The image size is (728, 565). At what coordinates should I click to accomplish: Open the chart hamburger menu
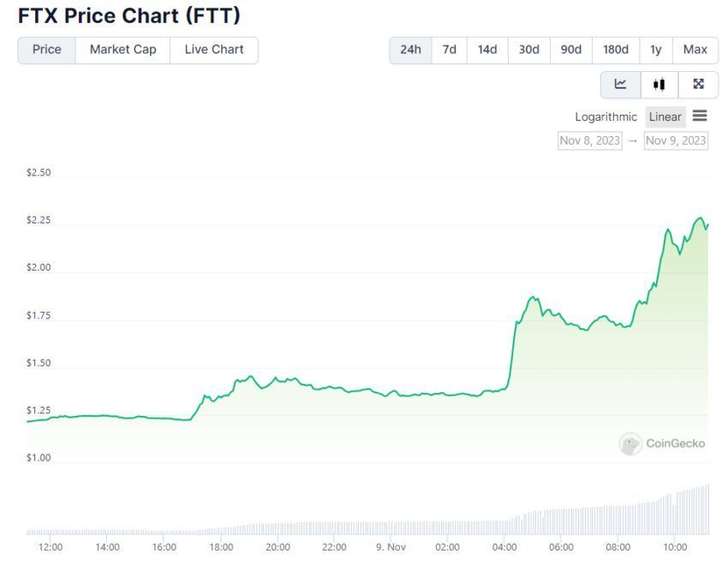(x=700, y=116)
